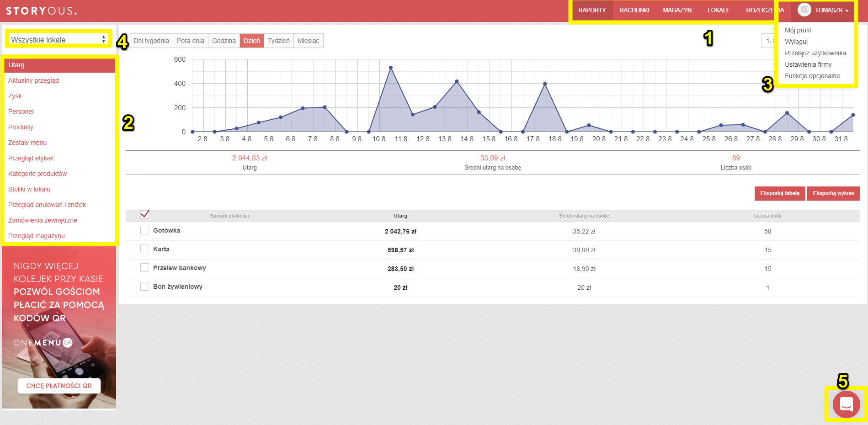
Task: Click the 33,09 zł average revenue value
Action: pyautogui.click(x=493, y=158)
